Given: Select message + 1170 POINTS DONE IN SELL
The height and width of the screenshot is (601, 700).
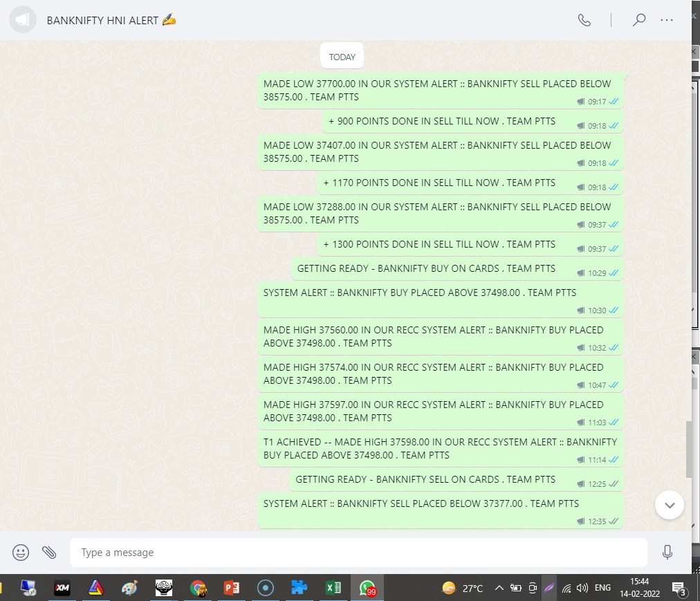Looking at the screenshot, I should tap(470, 183).
